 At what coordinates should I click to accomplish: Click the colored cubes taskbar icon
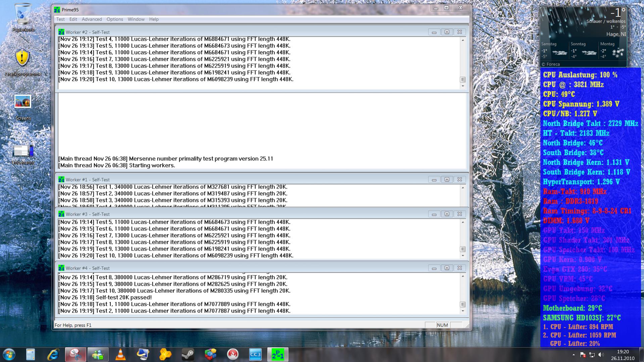[x=210, y=355]
